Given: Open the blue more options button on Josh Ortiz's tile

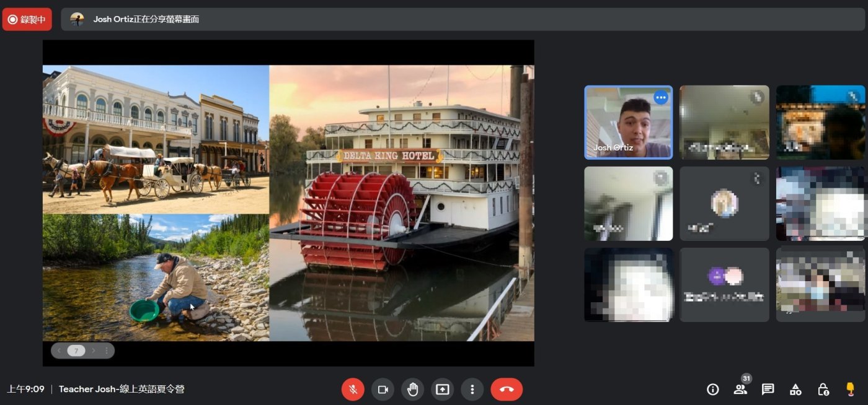Looking at the screenshot, I should point(661,97).
